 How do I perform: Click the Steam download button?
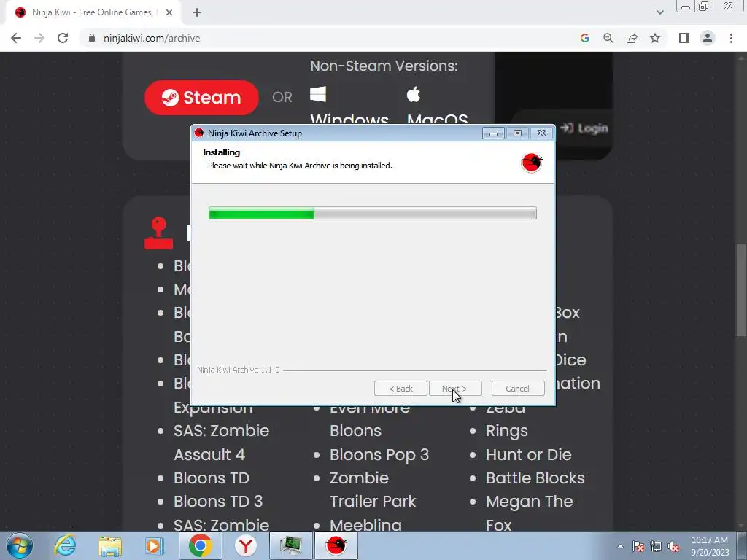(x=201, y=98)
